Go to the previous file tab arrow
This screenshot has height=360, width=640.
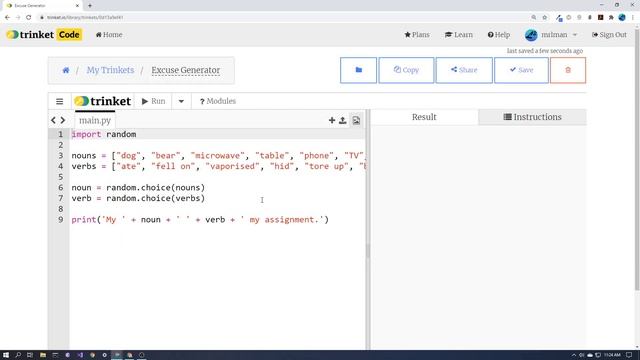pos(53,120)
